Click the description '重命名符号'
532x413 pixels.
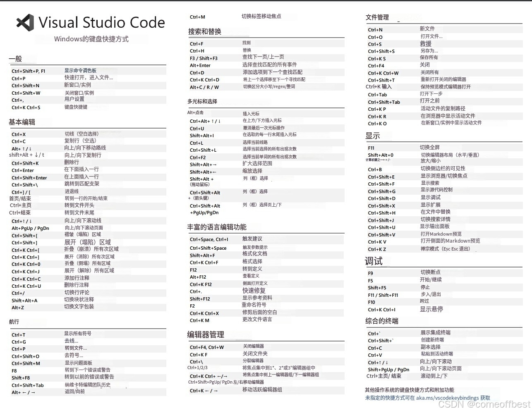pos(254,305)
